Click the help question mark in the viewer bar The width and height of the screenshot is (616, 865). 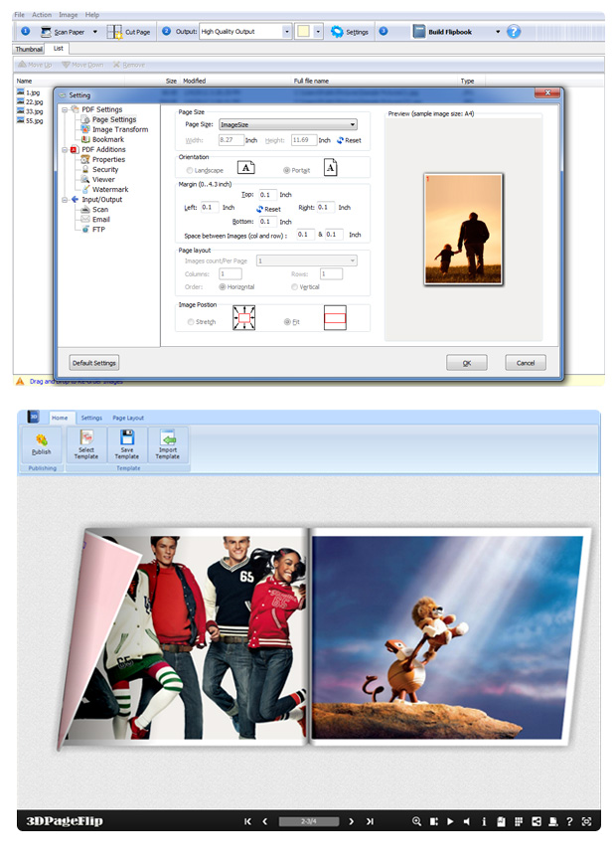[x=569, y=821]
